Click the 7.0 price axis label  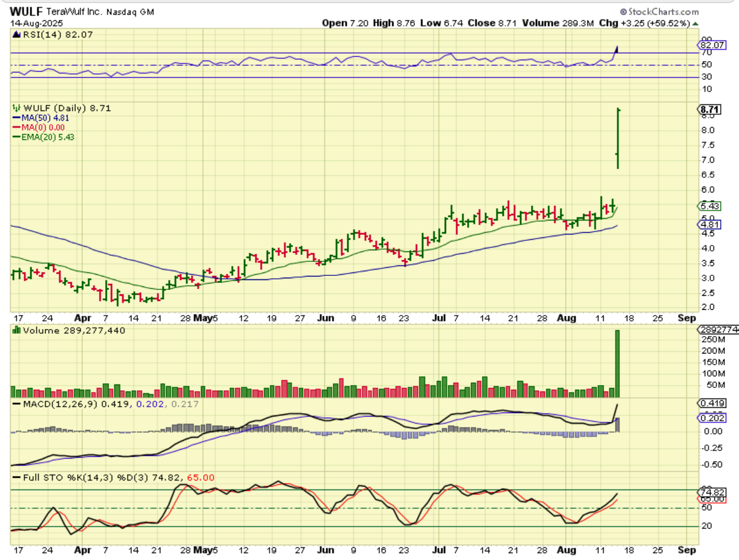(707, 160)
